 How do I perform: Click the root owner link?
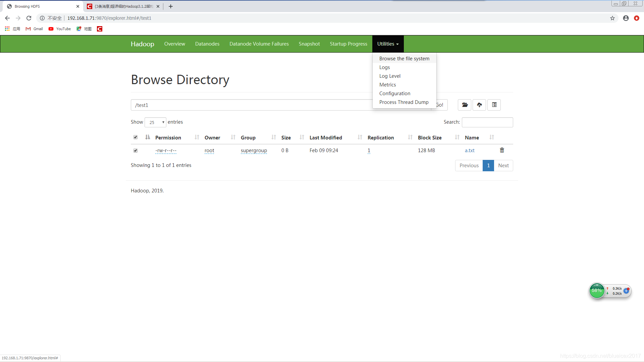pos(209,150)
